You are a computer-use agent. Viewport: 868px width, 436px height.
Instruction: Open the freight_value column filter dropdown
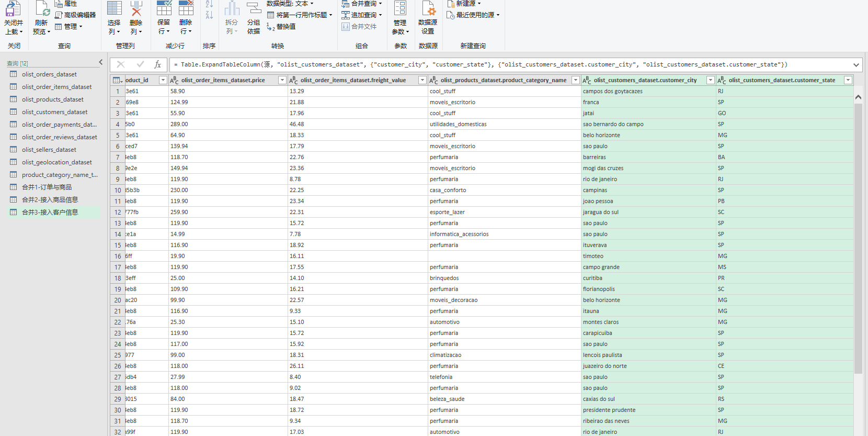(x=422, y=80)
